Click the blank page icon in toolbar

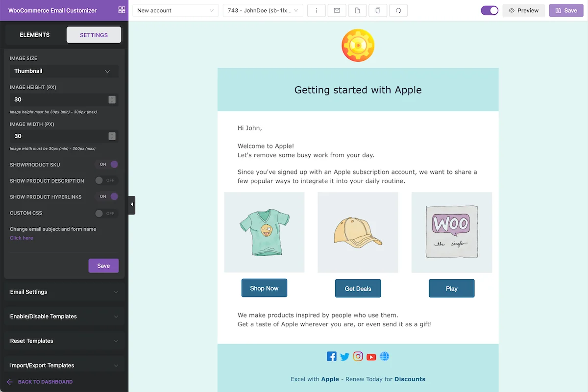point(358,10)
